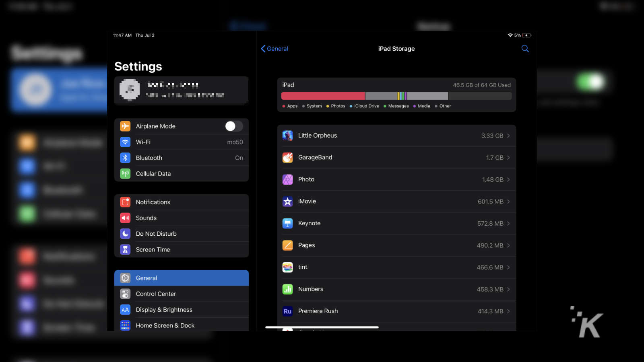Expand Premiere Rush storage details chevron

pyautogui.click(x=508, y=311)
